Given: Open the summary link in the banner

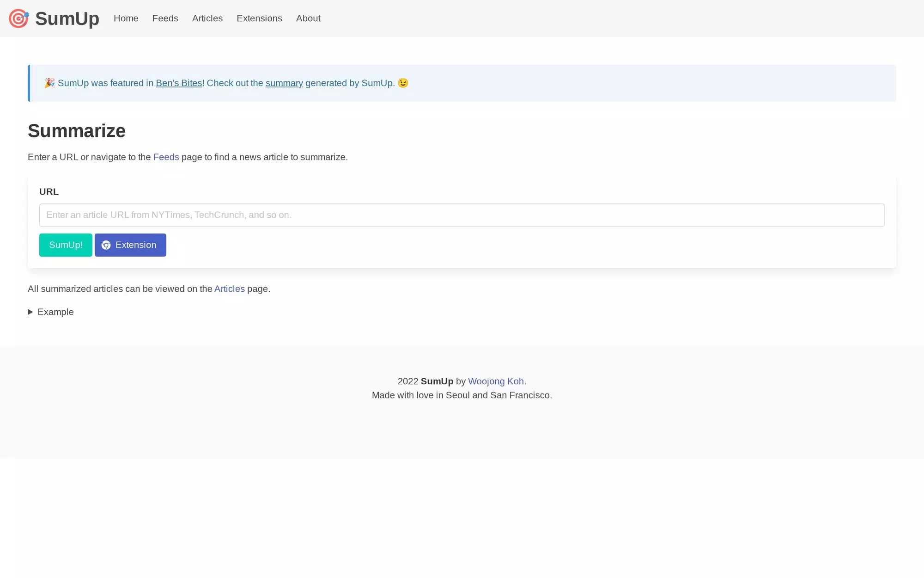Looking at the screenshot, I should pyautogui.click(x=284, y=83).
